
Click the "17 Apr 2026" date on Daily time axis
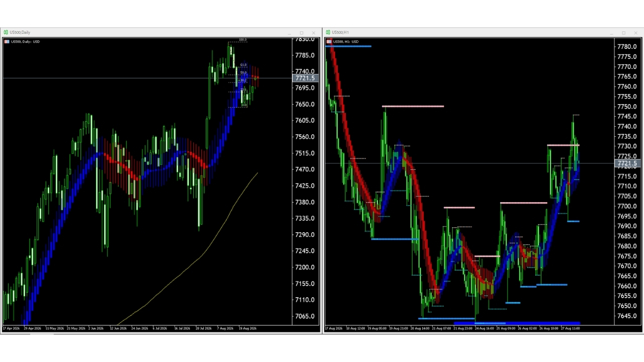coord(11,328)
